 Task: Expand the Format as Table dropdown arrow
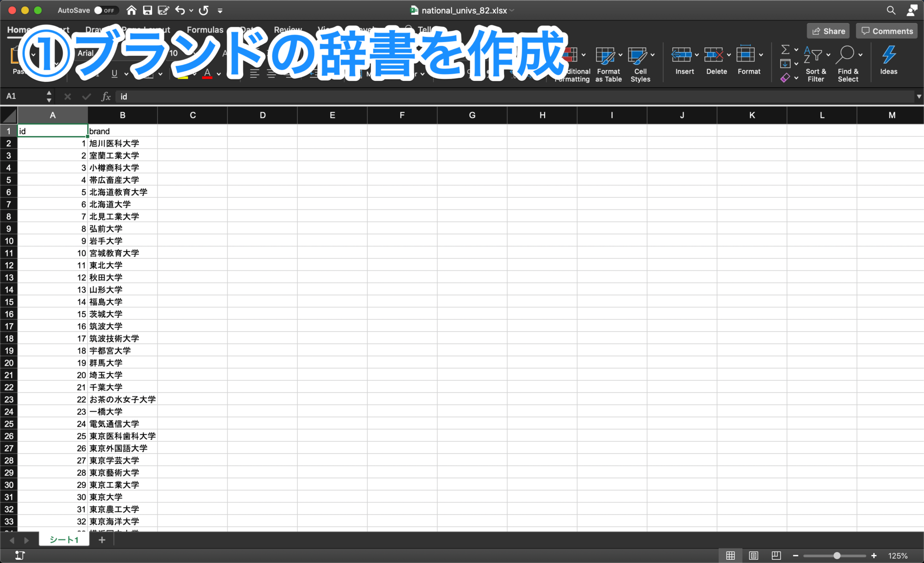[620, 55]
